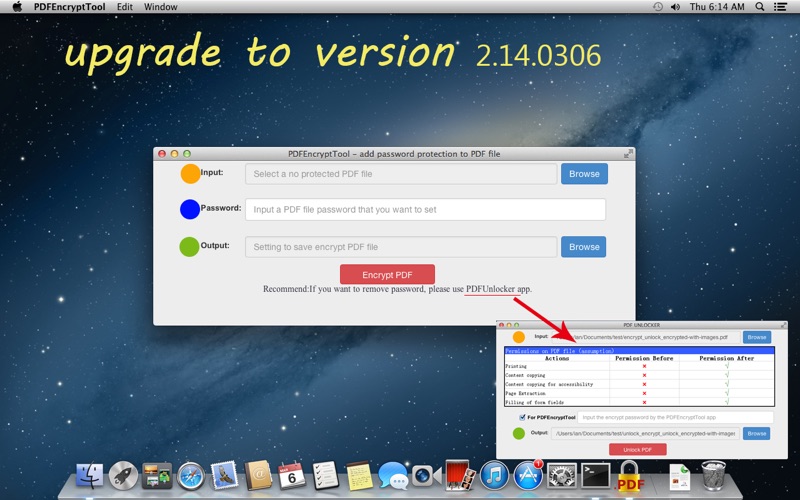Viewport: 800px width, 500px height.
Task: Follow the PDFUnlocker link
Action: point(490,289)
